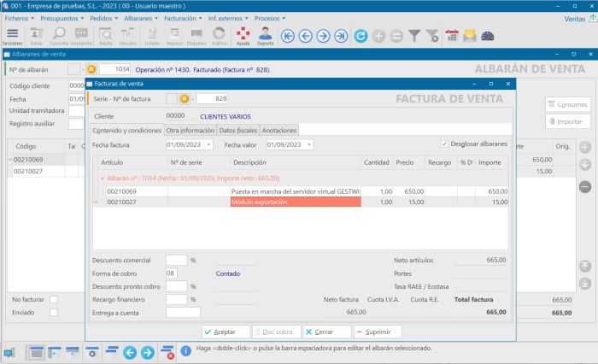
Task: Jump to the last record arrow
Action: (x=342, y=36)
